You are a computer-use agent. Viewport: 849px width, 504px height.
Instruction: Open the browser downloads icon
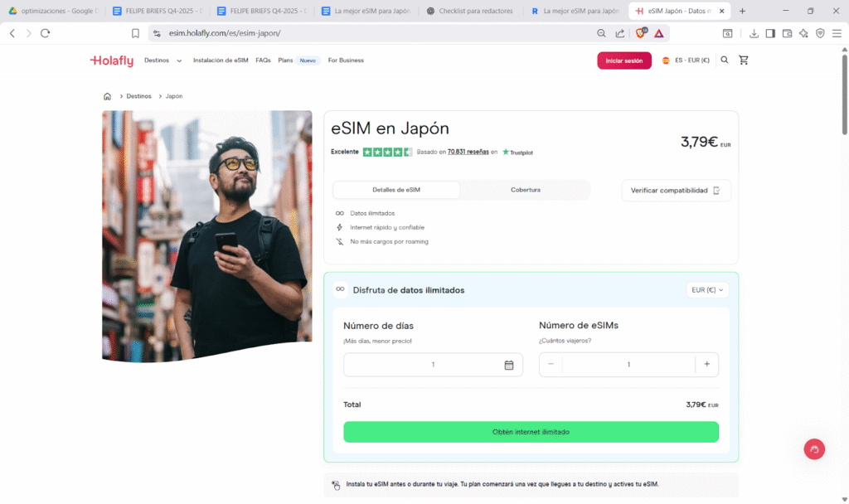coord(754,33)
